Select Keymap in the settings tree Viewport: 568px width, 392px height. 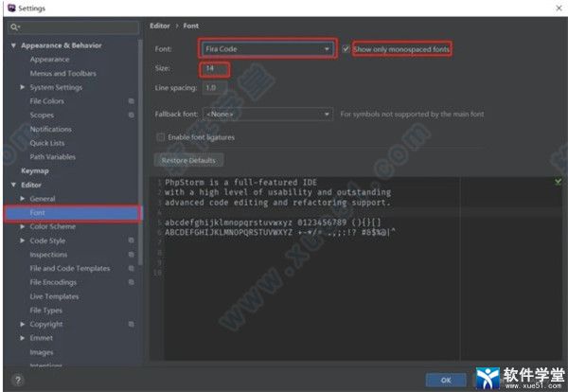click(x=35, y=170)
